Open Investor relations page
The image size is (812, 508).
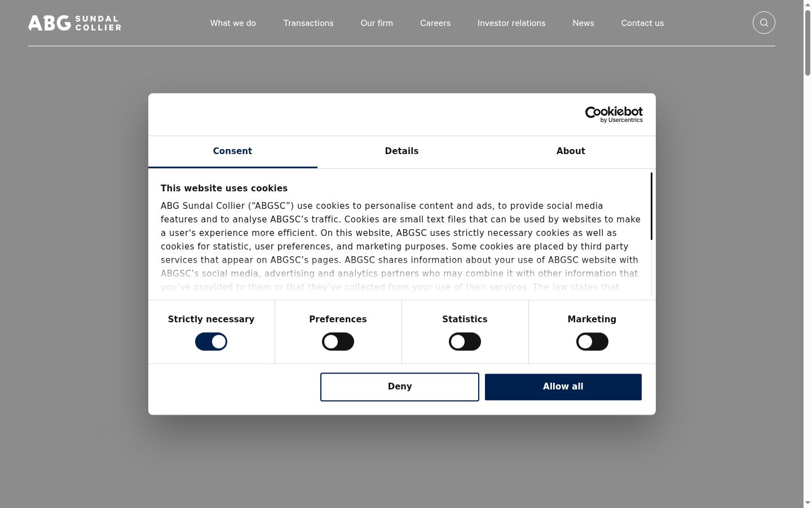[511, 23]
